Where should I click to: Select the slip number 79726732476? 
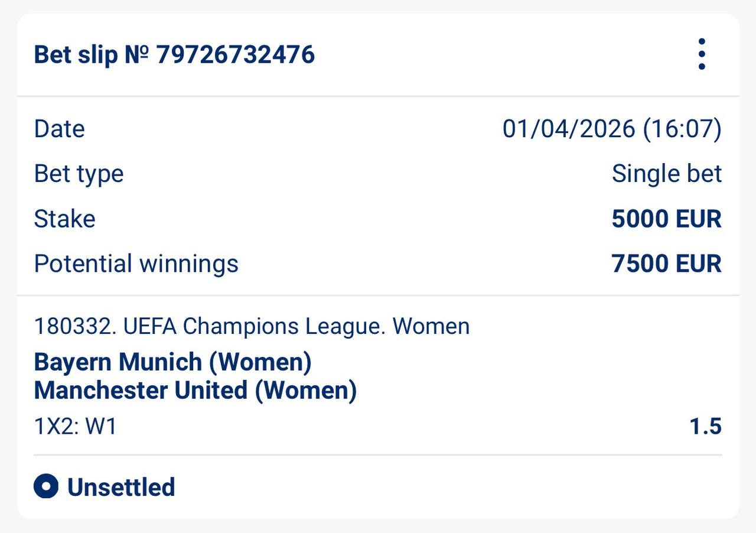pos(236,55)
